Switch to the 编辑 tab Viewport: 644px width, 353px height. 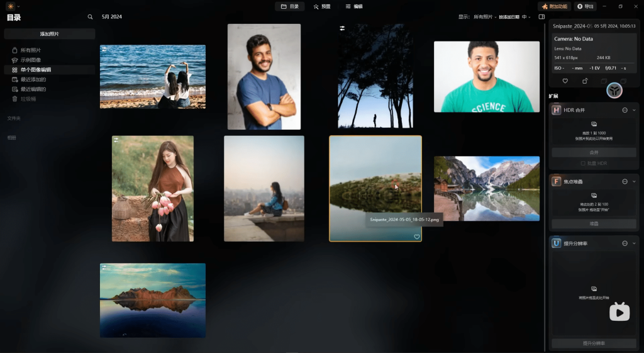(x=354, y=6)
